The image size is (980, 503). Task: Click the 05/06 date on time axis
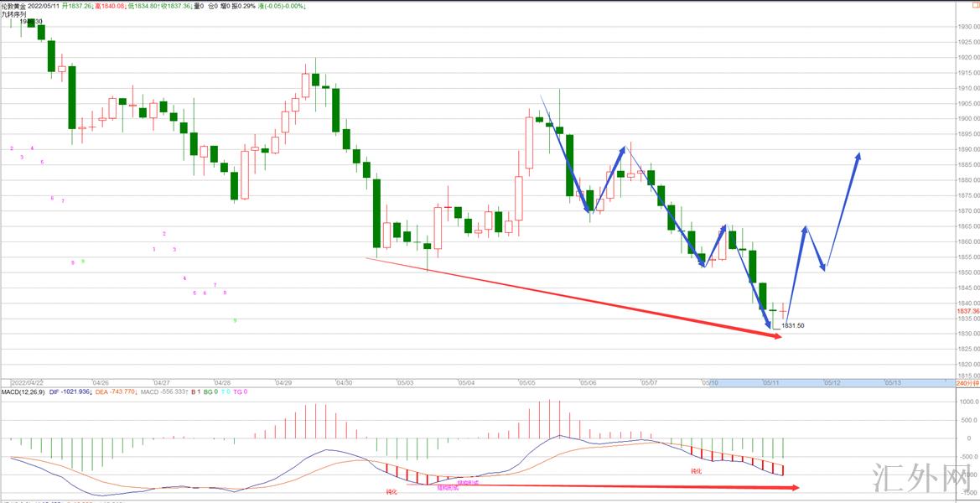[587, 382]
